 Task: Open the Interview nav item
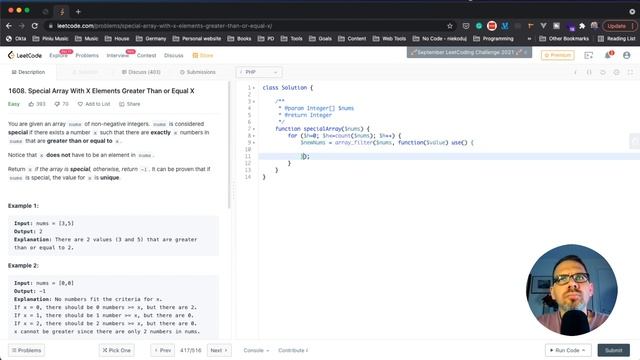click(118, 56)
